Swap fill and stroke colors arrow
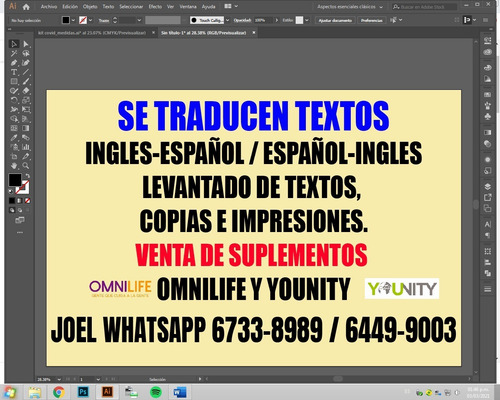 click(x=27, y=176)
